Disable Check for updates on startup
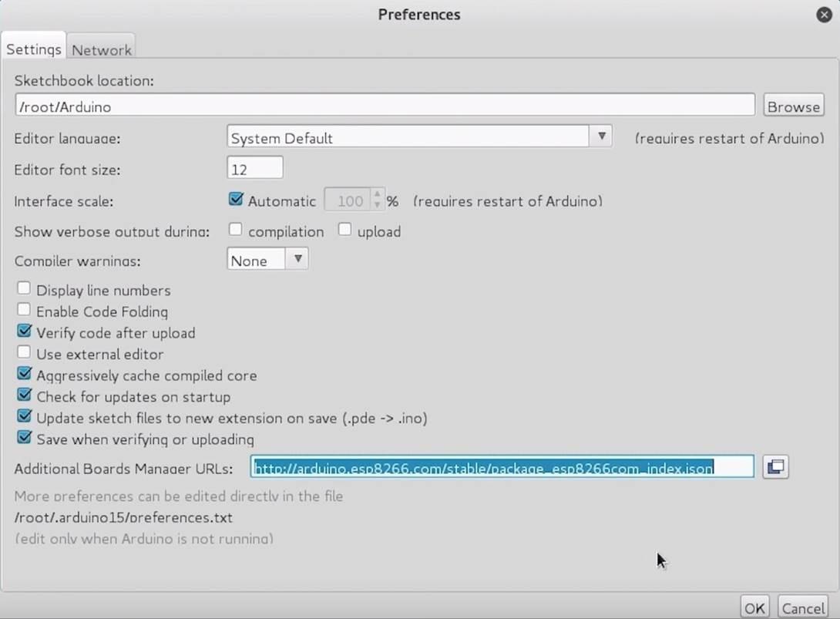The height and width of the screenshot is (619, 840). click(x=24, y=396)
